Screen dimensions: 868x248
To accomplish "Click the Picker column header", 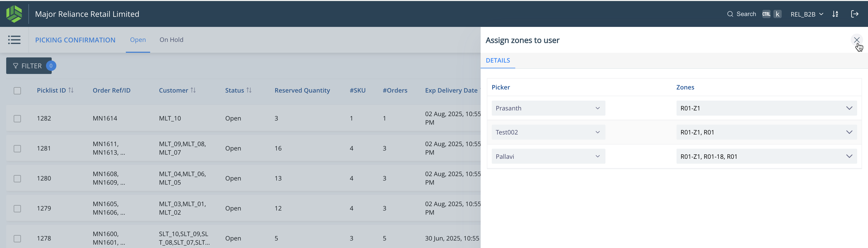I will (x=501, y=87).
